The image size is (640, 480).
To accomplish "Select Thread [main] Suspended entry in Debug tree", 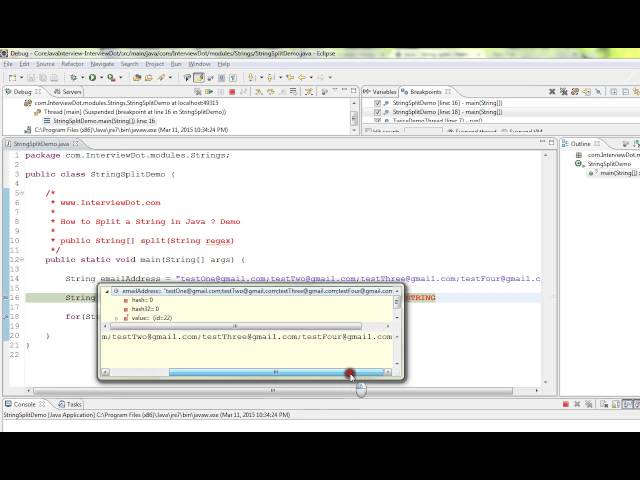I will coord(135,112).
